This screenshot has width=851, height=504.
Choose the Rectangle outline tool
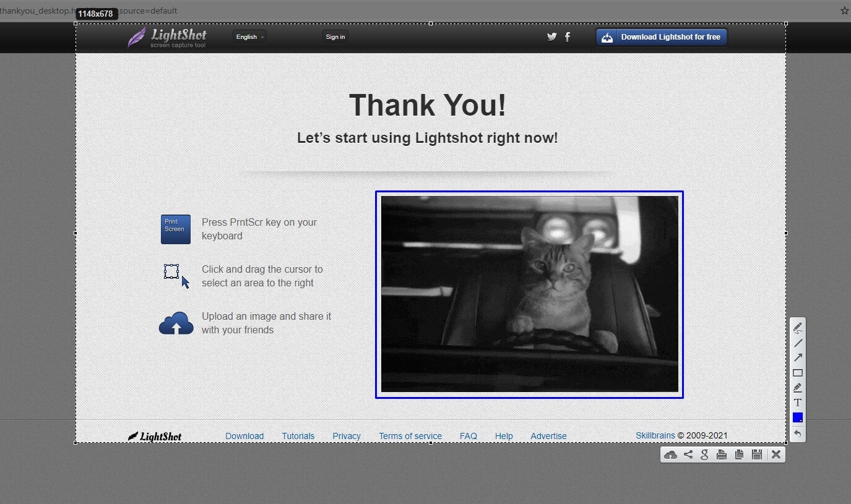(x=798, y=372)
